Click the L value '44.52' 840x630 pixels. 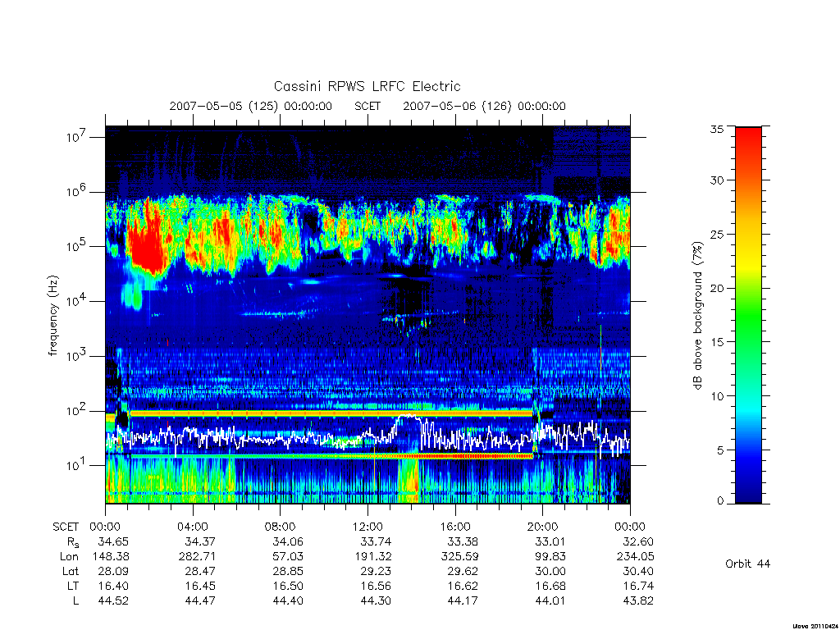[x=113, y=601]
